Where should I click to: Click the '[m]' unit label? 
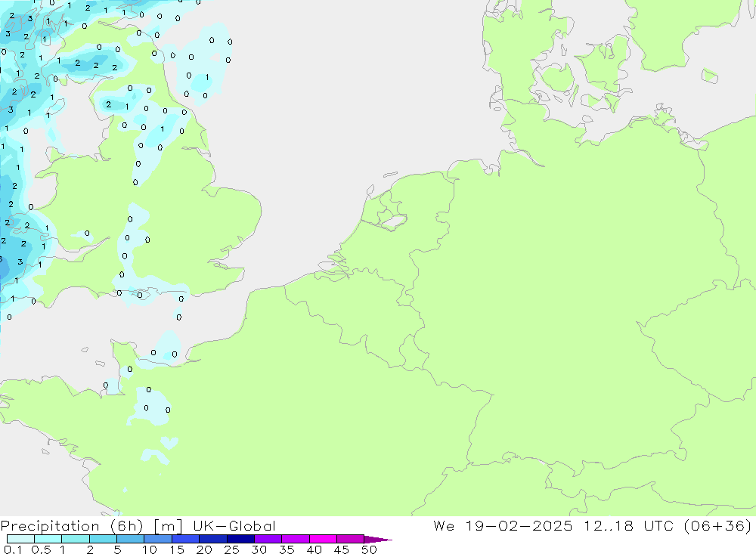click(168, 526)
